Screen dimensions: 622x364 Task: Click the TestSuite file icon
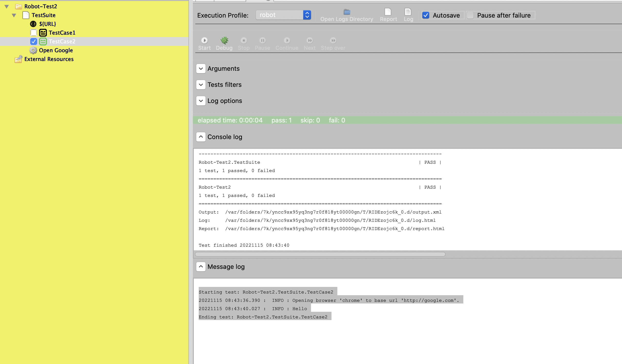point(26,15)
